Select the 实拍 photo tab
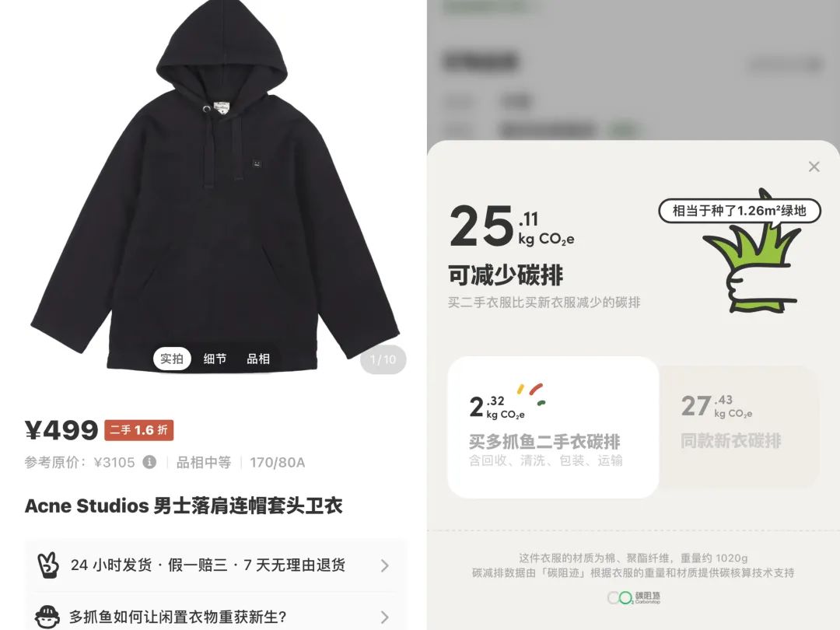This screenshot has width=840, height=630. (x=172, y=359)
